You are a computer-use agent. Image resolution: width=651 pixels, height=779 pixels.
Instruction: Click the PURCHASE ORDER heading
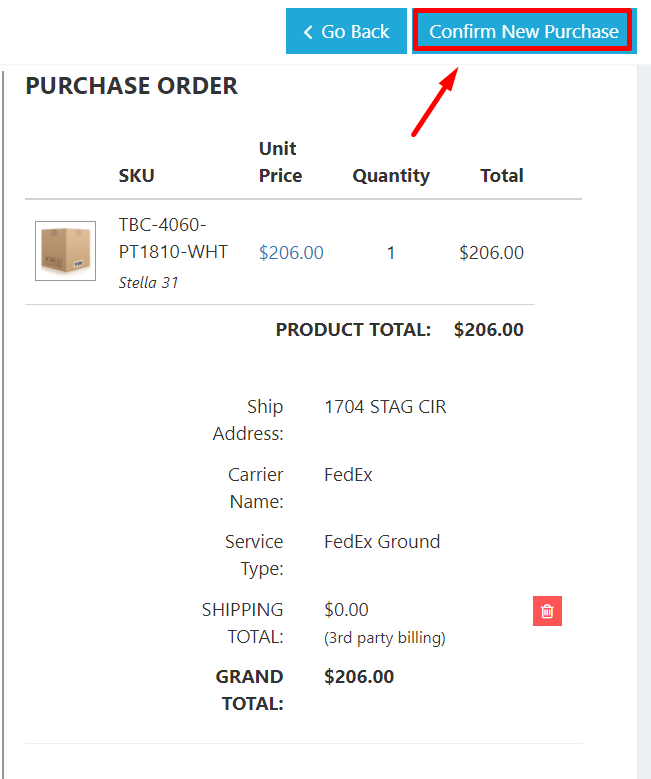click(131, 86)
